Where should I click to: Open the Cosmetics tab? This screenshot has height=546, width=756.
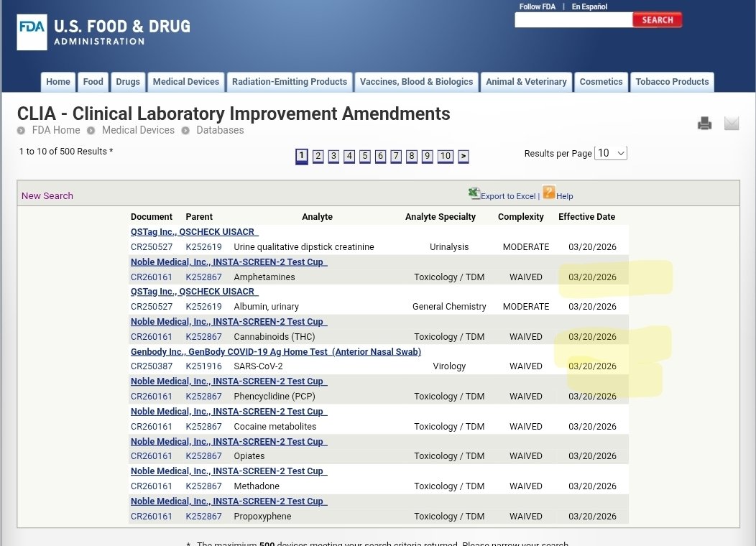click(601, 81)
